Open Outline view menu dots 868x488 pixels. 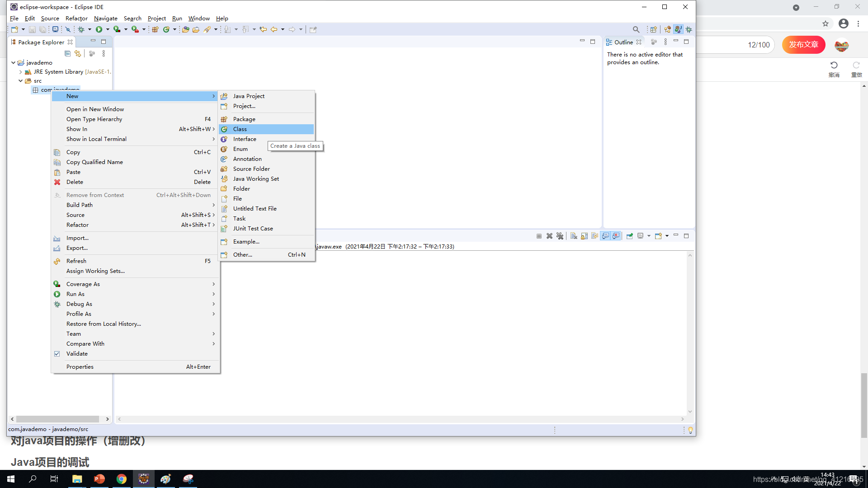(x=665, y=42)
